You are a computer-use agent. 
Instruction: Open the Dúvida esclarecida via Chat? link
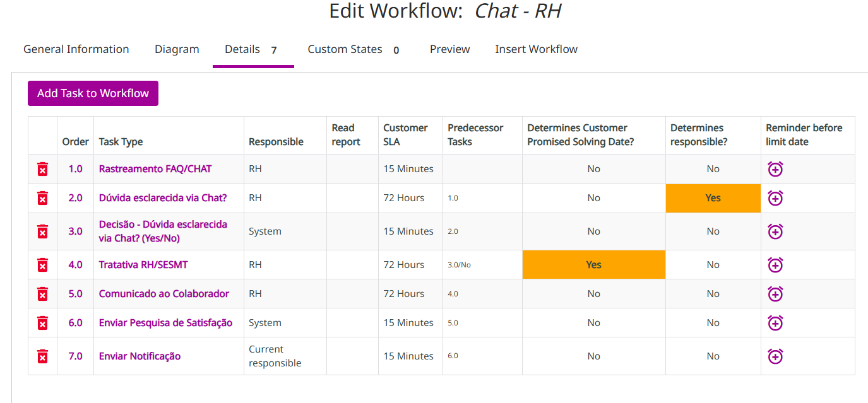pos(163,198)
